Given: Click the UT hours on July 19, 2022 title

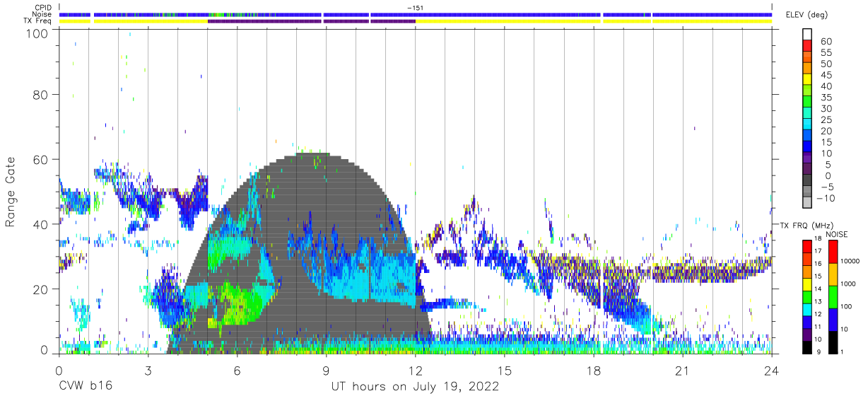Looking at the screenshot, I should coord(415,388).
